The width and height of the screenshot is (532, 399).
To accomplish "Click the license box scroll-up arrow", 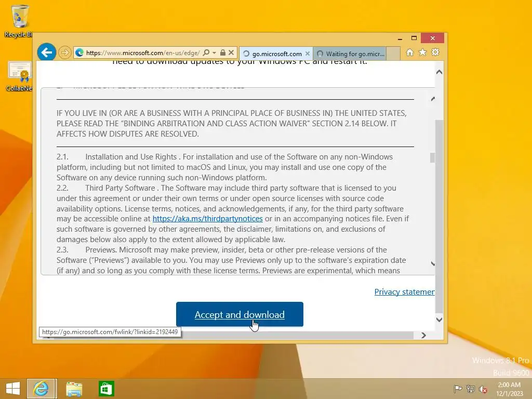I will 433,99.
